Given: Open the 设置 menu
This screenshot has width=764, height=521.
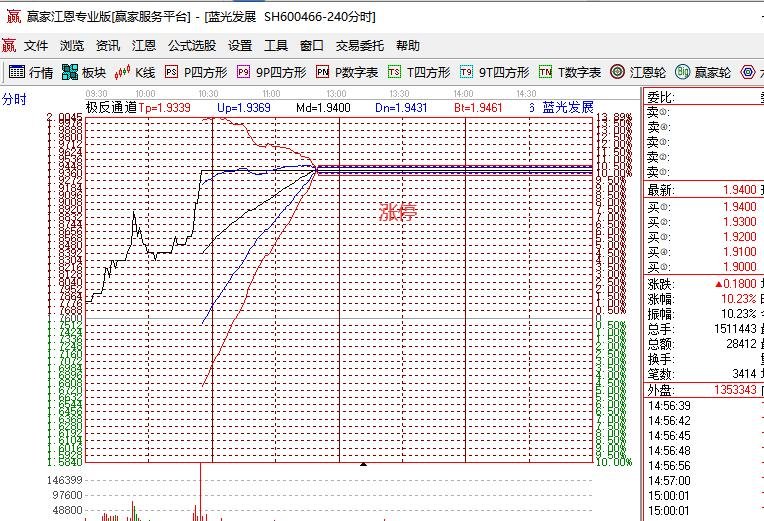Looking at the screenshot, I should (240, 46).
